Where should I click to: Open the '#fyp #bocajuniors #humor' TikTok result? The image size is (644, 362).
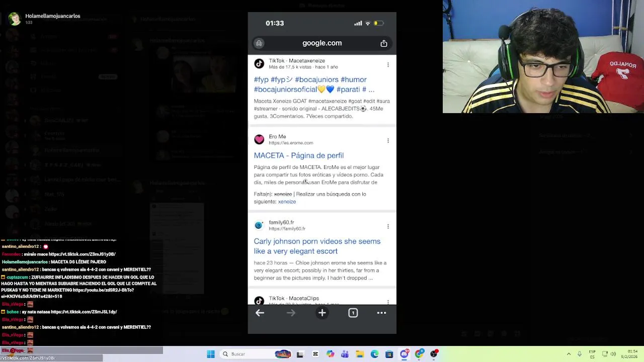(x=314, y=84)
